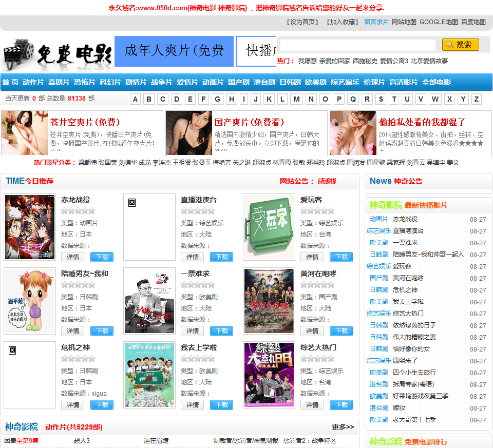Open 康熙来了 in latest films list
Screen dimensions: 493x448
(x=405, y=361)
